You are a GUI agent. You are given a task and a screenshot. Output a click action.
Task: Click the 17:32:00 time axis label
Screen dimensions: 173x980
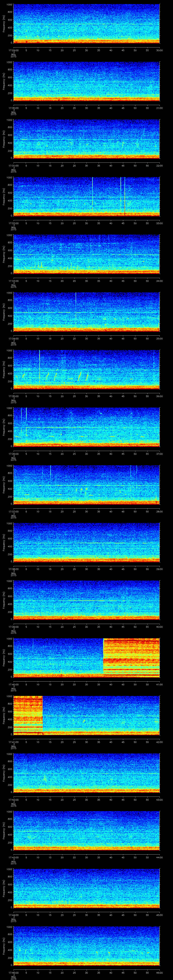(13, 223)
